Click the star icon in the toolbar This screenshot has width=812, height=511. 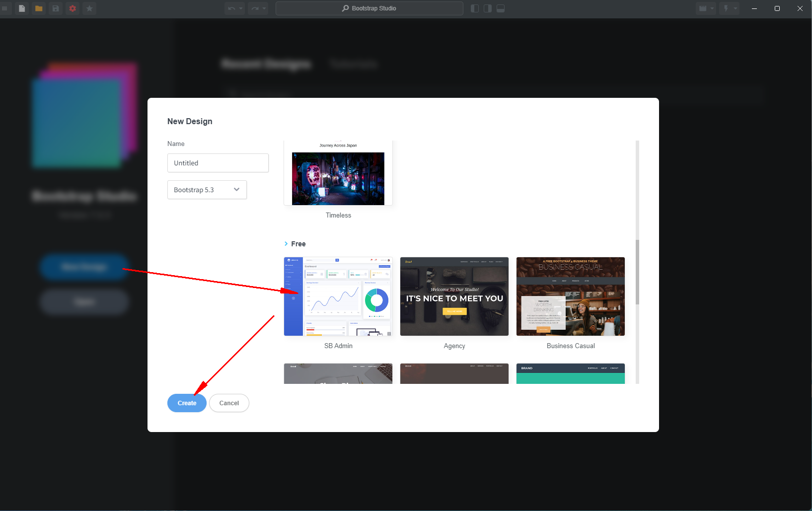tap(89, 8)
